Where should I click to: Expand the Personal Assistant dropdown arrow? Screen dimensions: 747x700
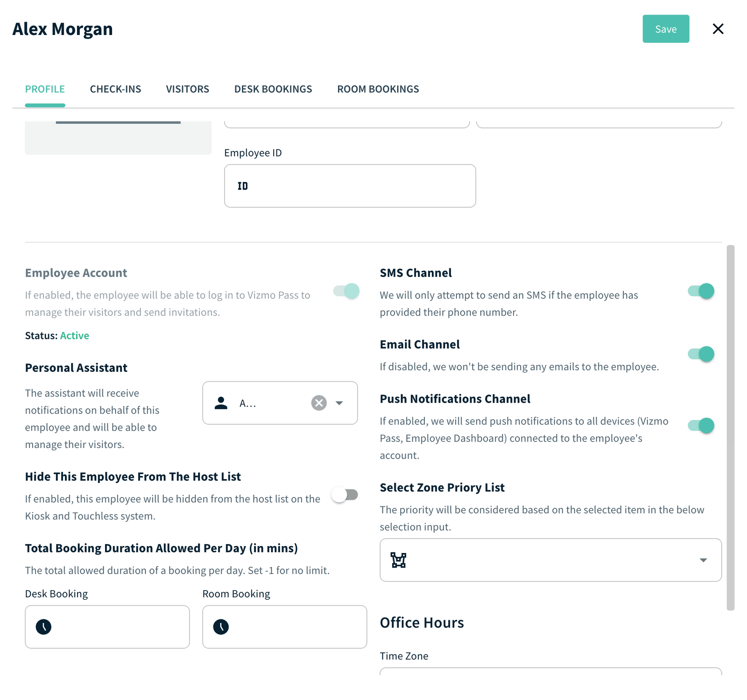[339, 403]
